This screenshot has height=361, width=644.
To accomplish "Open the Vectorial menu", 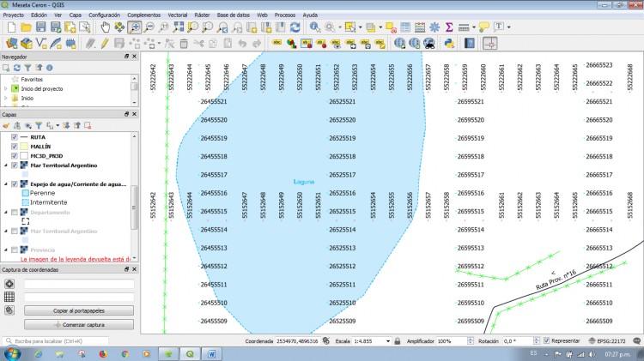I will pos(178,15).
